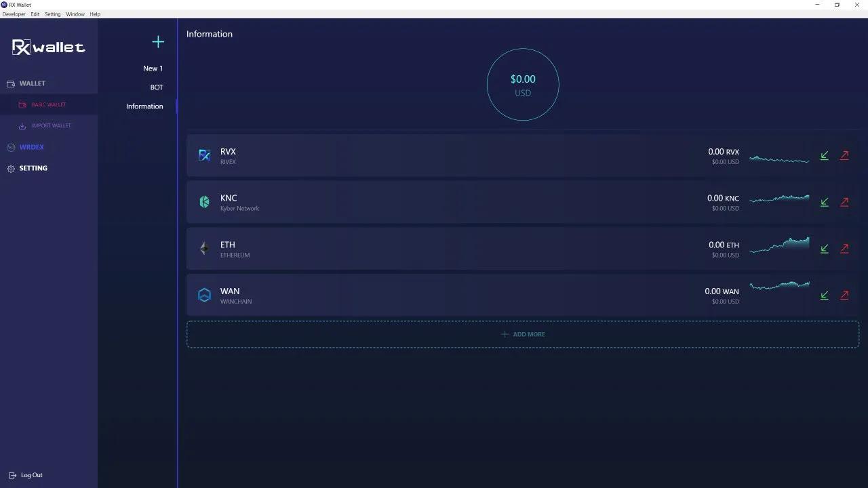The width and height of the screenshot is (868, 488).
Task: Click the Log Out icon
Action: pos(12,475)
